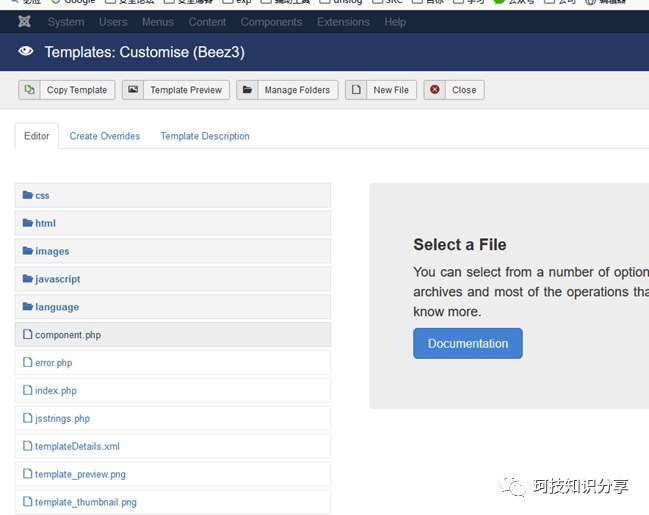
Task: Open the css folder
Action: (42, 195)
